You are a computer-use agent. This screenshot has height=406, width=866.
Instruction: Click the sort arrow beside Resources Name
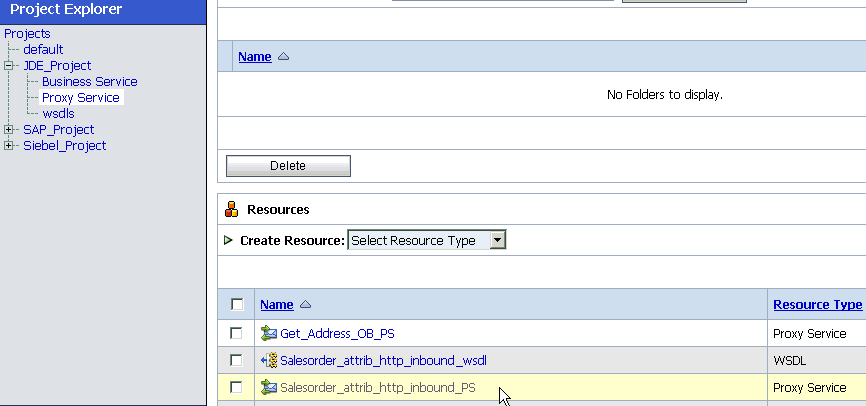coord(305,304)
